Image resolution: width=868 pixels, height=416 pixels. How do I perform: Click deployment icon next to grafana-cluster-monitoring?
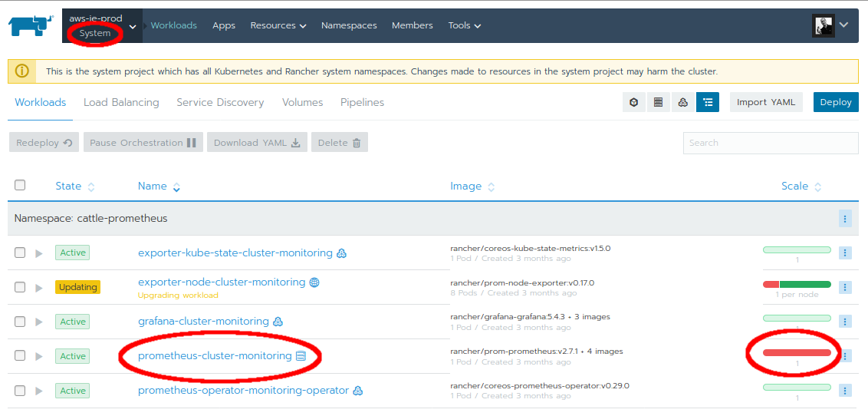pyautogui.click(x=278, y=322)
